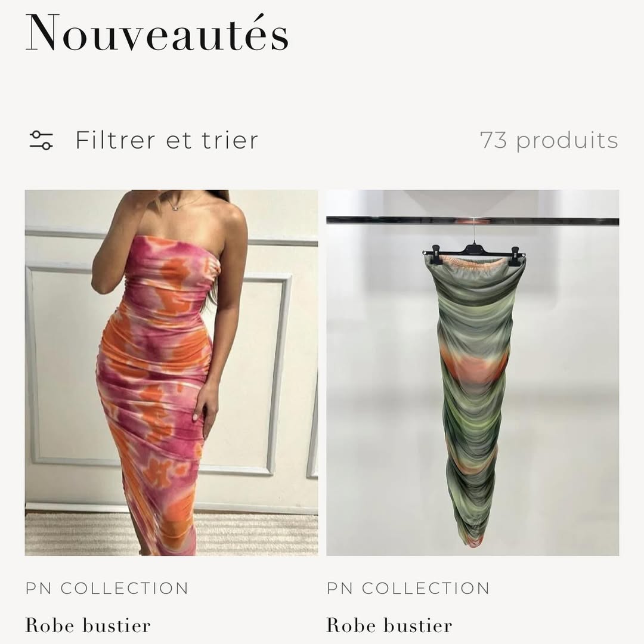The width and height of the screenshot is (644, 644).
Task: Select left PN COLLECTION brand label
Action: pos(107,588)
